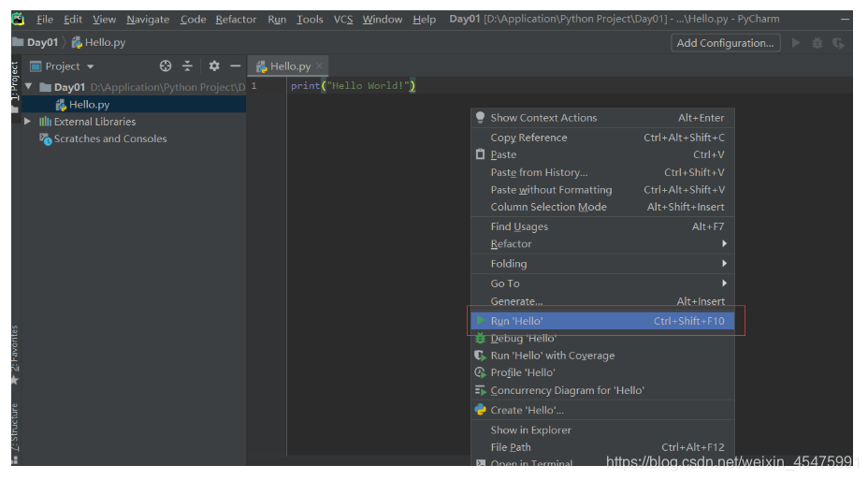Open the Project view dropdown

pyautogui.click(x=90, y=66)
